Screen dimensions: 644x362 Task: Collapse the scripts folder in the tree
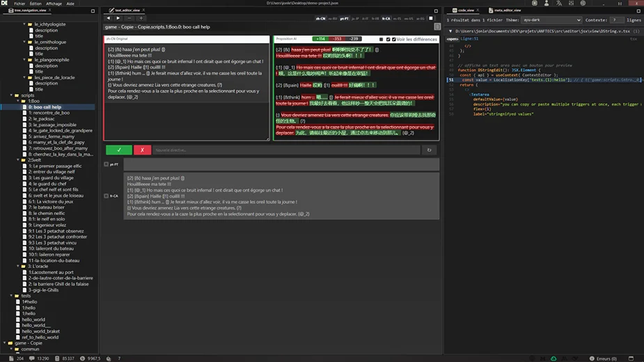13,95
